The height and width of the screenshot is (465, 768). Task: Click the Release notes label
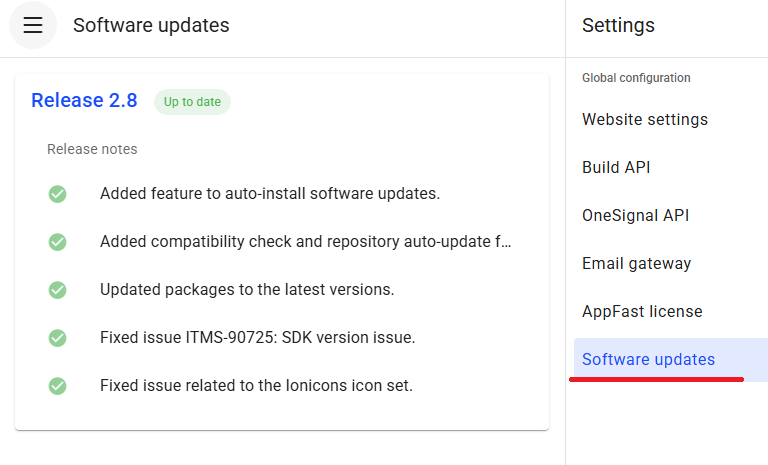click(92, 149)
